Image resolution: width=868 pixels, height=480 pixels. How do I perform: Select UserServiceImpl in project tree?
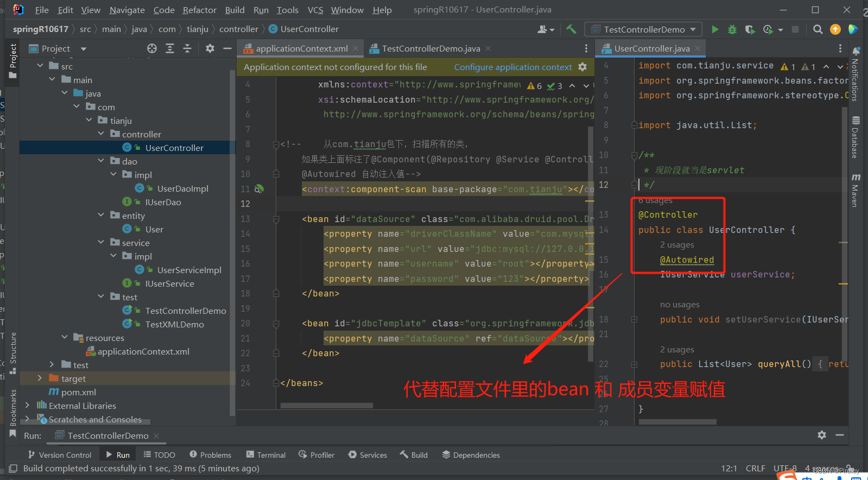(x=189, y=270)
